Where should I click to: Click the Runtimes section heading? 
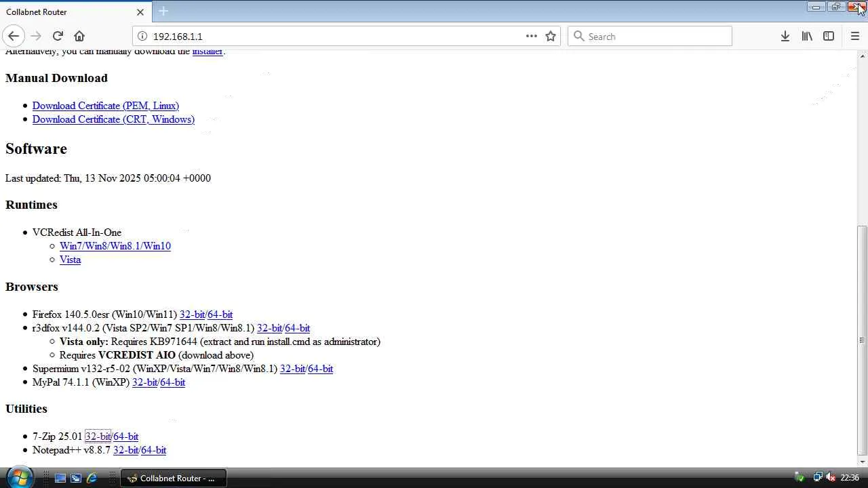click(31, 205)
